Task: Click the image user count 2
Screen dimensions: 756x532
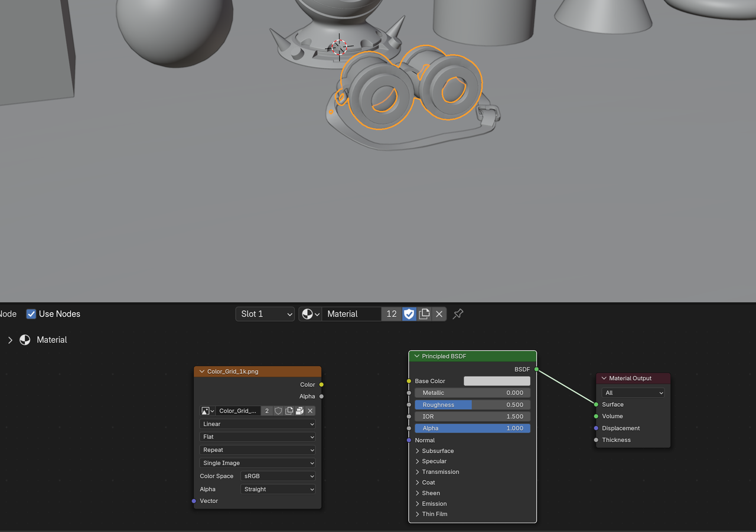Action: click(x=267, y=411)
